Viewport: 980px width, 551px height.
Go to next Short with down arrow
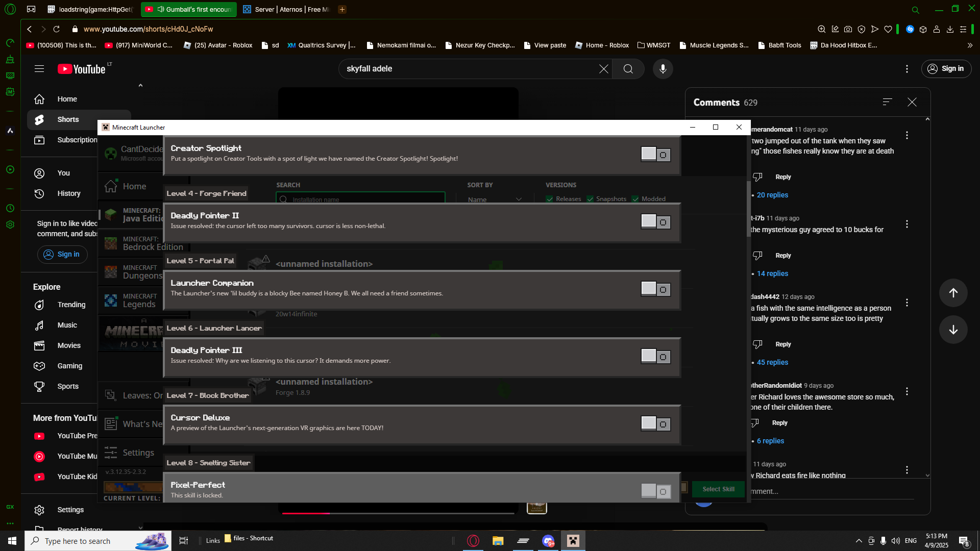pos(953,330)
